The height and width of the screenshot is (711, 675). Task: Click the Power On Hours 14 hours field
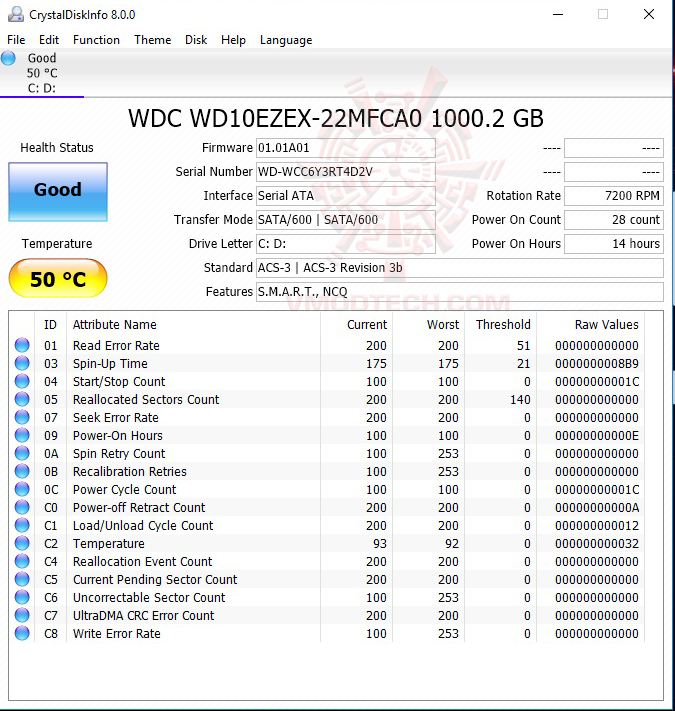[614, 243]
